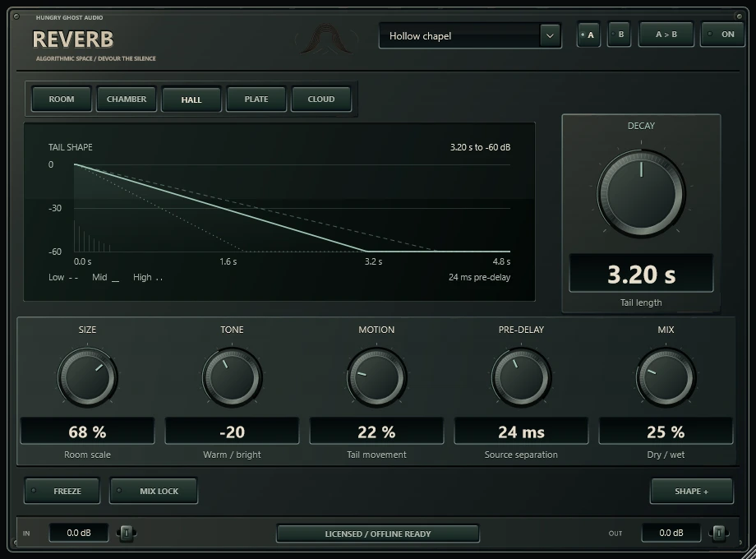
Task: Click the HUNGRY GHOST AUDIO brand text
Action: (x=69, y=17)
